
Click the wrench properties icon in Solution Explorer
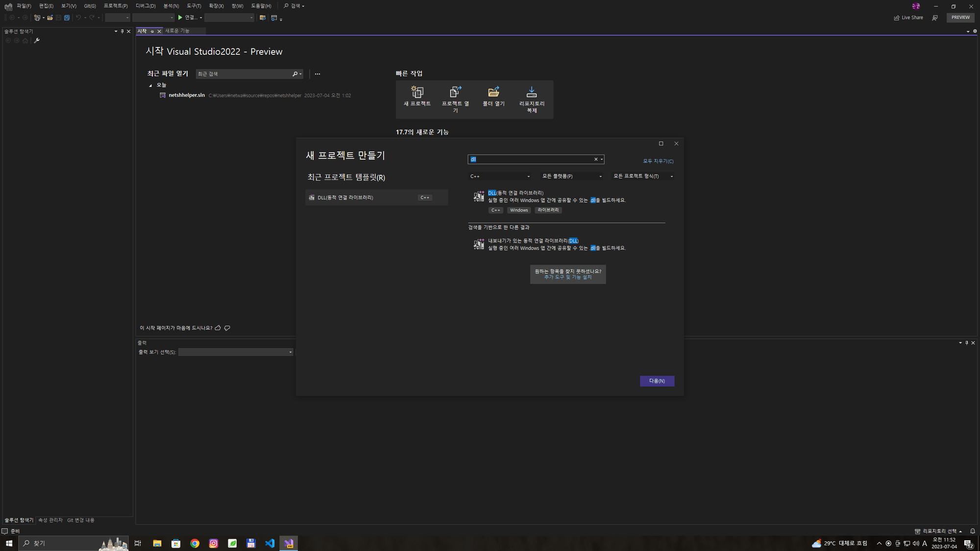click(x=37, y=41)
